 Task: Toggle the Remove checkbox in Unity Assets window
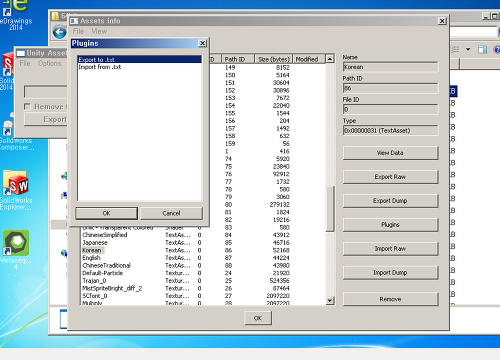[27, 107]
